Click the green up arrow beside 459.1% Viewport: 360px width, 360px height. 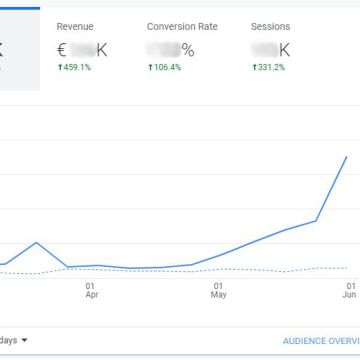(x=60, y=67)
